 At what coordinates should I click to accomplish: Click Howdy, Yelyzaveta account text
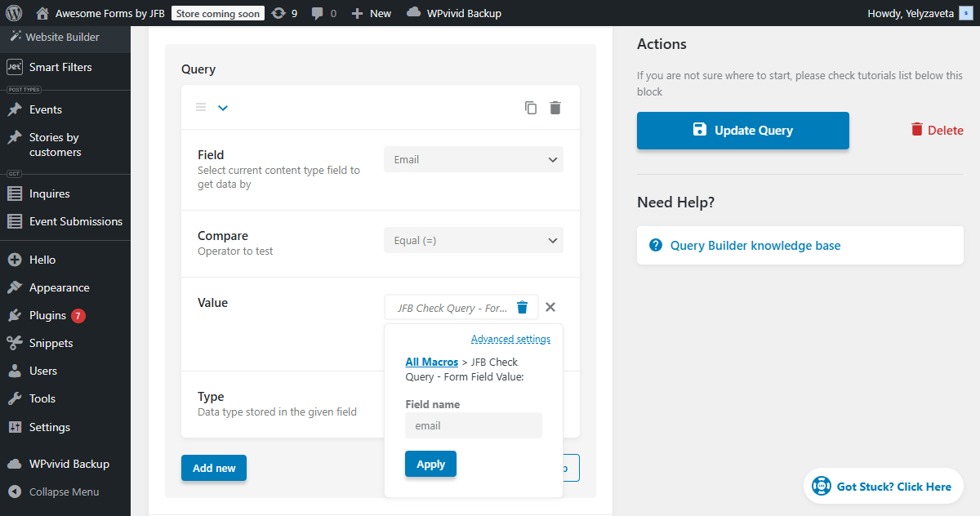(x=911, y=13)
